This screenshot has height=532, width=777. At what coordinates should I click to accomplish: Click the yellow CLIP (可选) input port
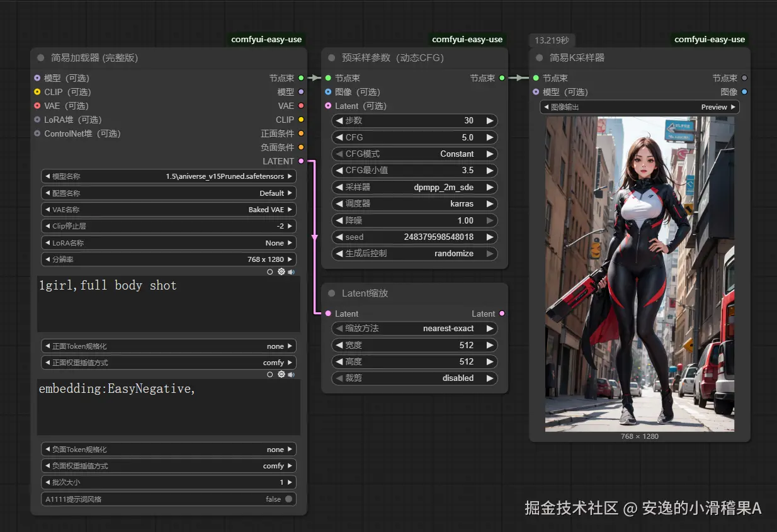[x=37, y=92]
